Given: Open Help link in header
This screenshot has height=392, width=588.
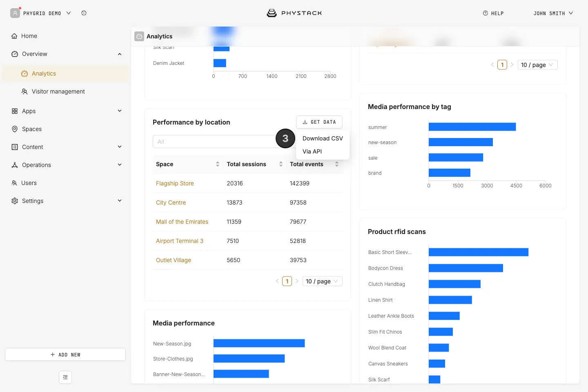Looking at the screenshot, I should [x=493, y=13].
